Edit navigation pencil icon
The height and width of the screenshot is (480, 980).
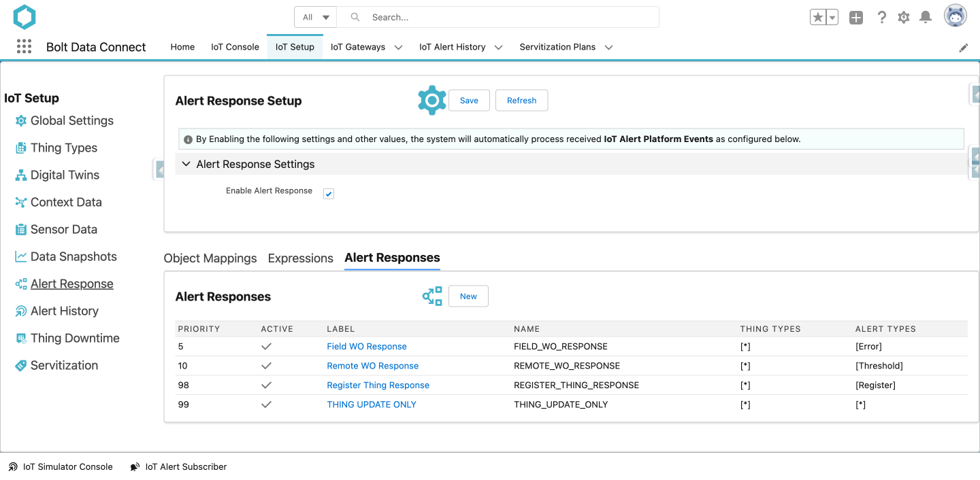point(964,48)
